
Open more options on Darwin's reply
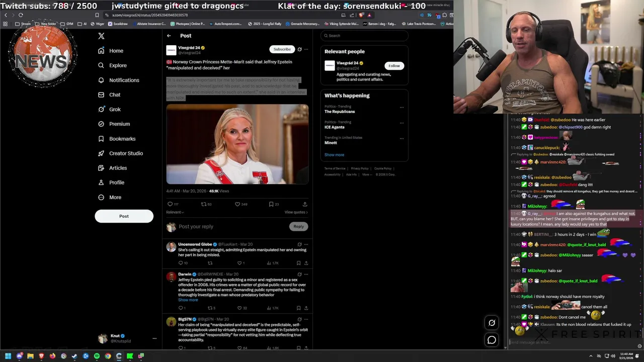306,275
